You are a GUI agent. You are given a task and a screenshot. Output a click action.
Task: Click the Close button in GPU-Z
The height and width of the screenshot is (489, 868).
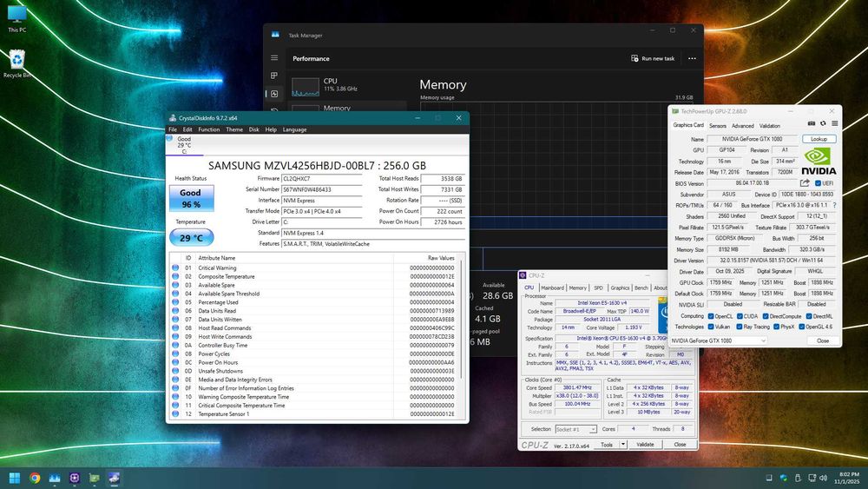(823, 340)
